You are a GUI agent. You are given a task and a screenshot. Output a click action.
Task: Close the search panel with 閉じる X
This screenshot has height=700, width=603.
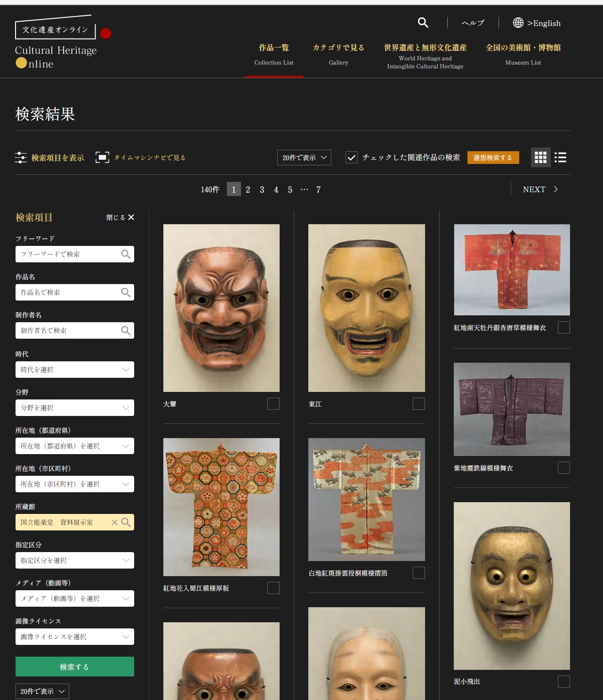tap(121, 217)
